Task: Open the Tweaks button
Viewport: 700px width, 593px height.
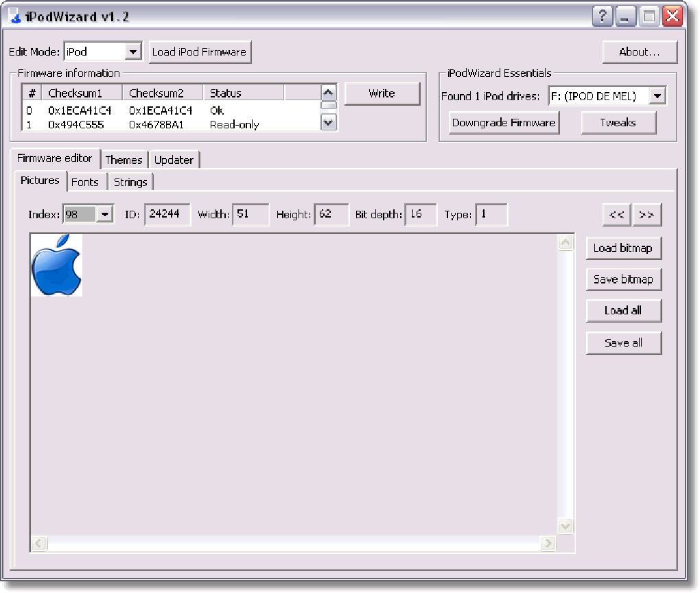Action: click(618, 123)
